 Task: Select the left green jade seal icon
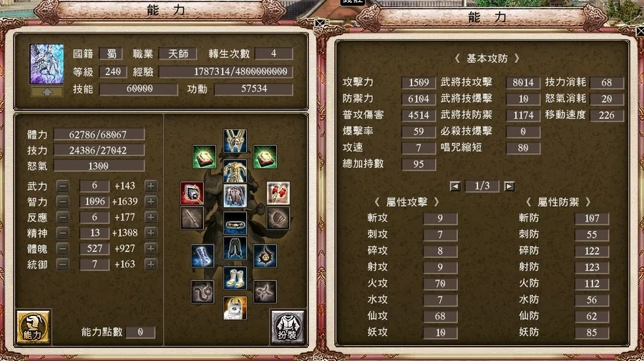pos(204,157)
